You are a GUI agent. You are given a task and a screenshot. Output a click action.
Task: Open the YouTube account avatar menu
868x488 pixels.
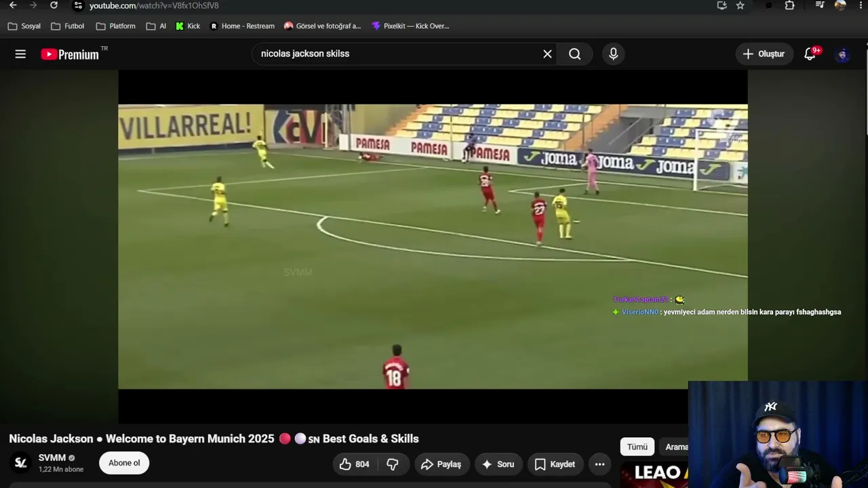click(842, 54)
